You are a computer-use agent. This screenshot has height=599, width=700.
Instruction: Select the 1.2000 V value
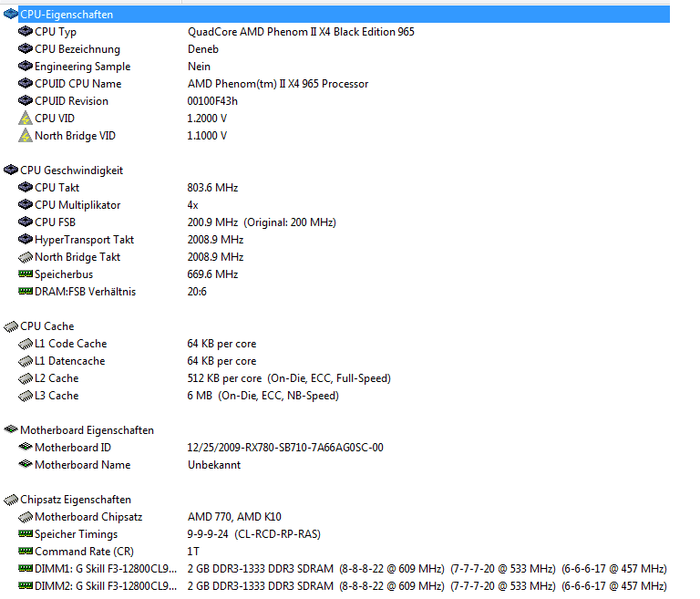(x=207, y=119)
